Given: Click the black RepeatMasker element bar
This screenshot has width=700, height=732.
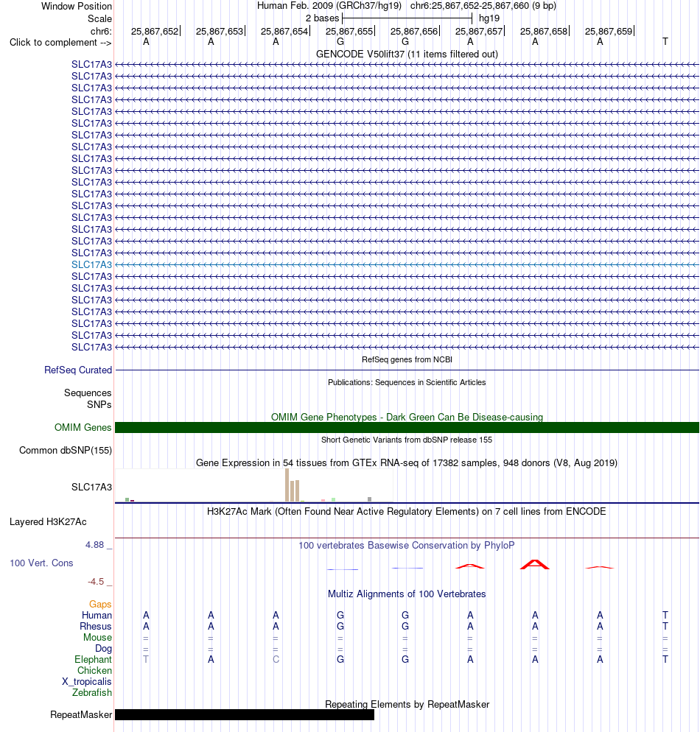Looking at the screenshot, I should pos(244,715).
